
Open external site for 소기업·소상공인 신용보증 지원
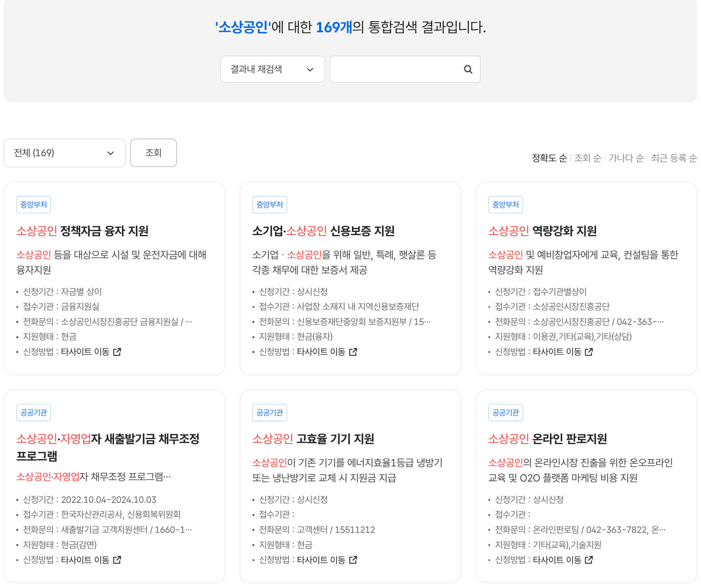[354, 352]
